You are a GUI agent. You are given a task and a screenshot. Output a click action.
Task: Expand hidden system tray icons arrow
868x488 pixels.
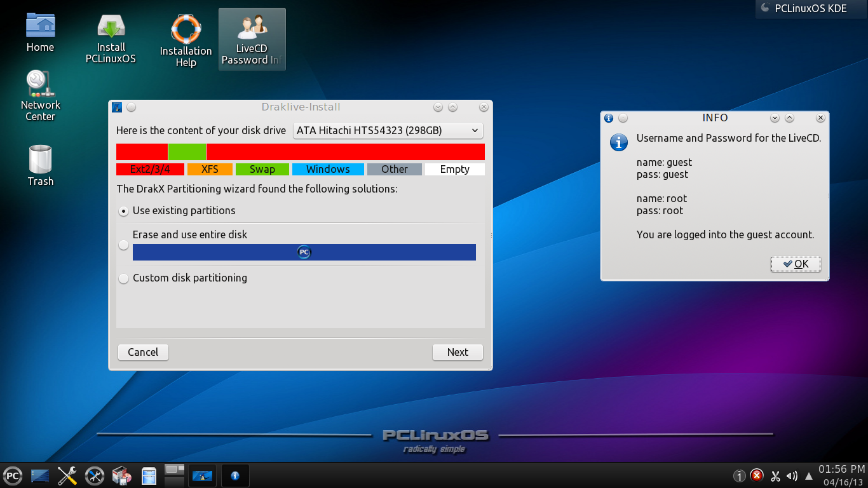tap(809, 476)
